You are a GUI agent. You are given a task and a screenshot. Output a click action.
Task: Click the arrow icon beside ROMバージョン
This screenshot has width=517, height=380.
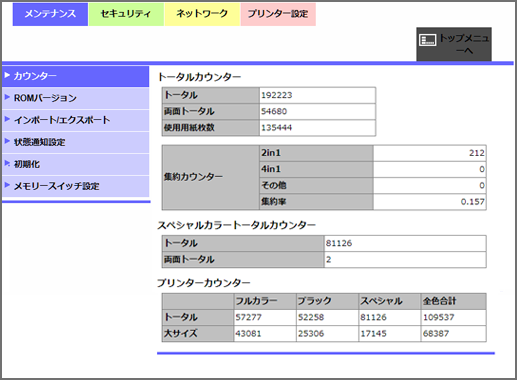(7, 97)
